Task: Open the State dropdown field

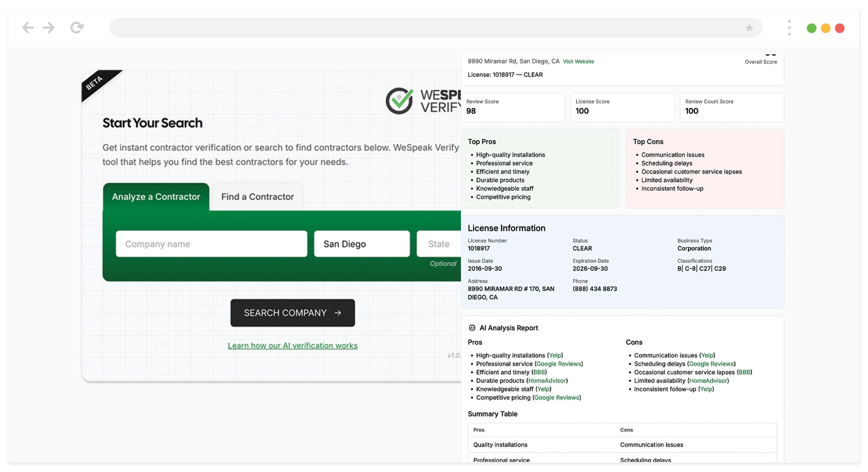Action: pos(438,243)
